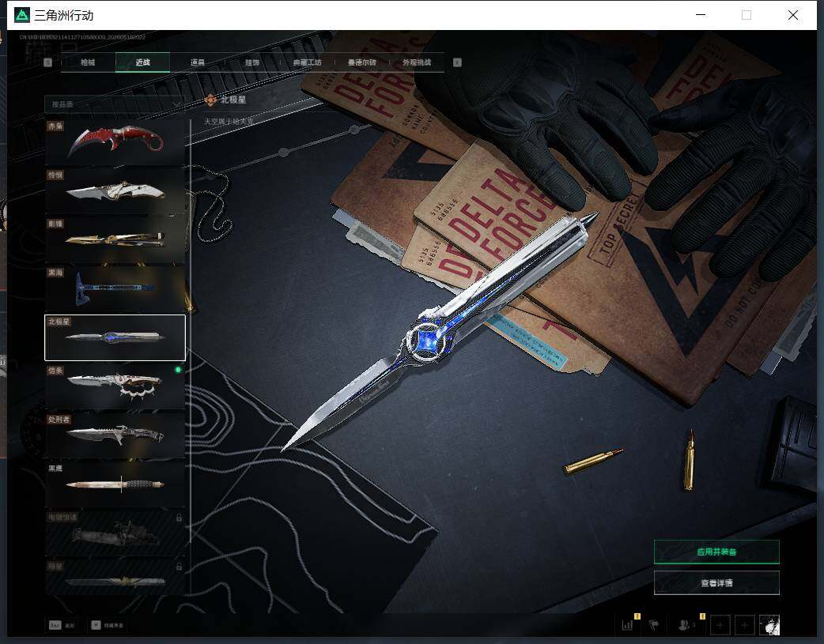Select the 北极星 dagger skin thumbnail

pos(115,337)
